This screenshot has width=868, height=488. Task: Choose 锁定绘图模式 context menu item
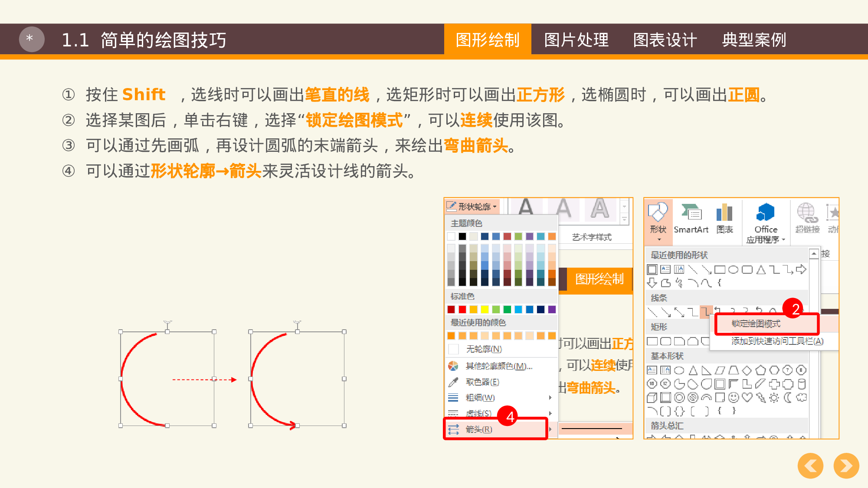pyautogui.click(x=756, y=324)
